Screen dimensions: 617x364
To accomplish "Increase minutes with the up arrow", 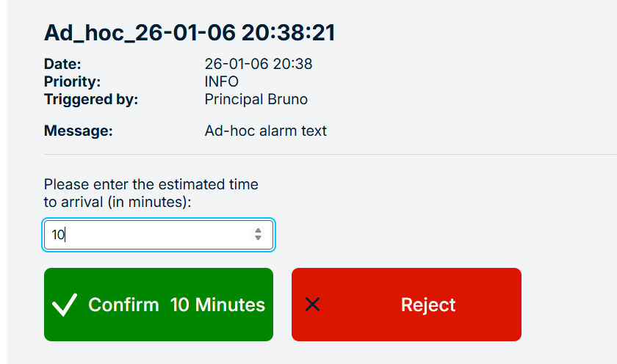I will [258, 231].
